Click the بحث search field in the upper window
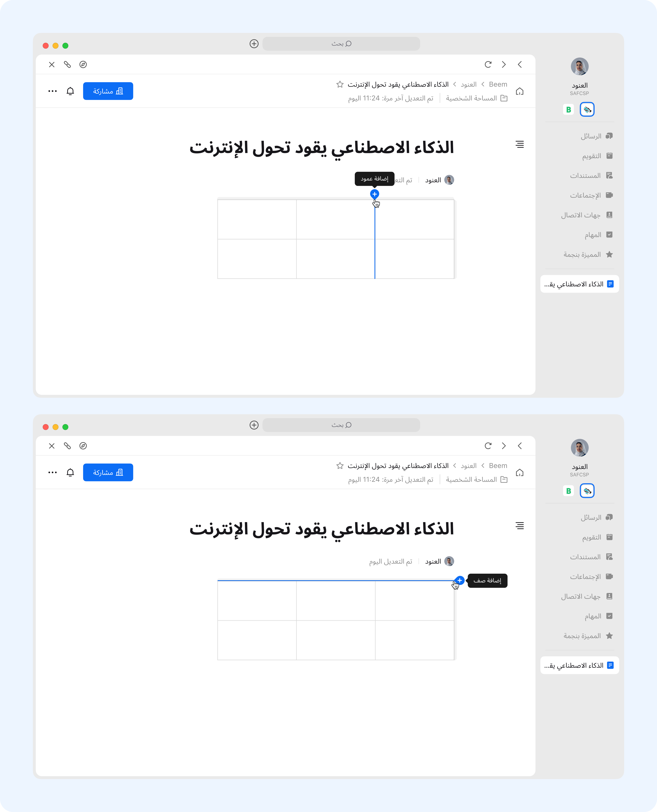657x812 pixels. [x=341, y=44]
